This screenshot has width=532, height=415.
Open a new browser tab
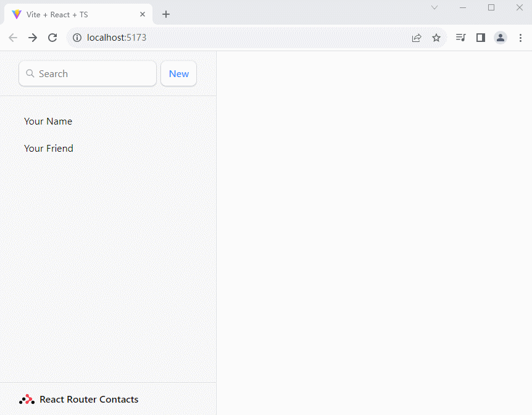(x=166, y=14)
